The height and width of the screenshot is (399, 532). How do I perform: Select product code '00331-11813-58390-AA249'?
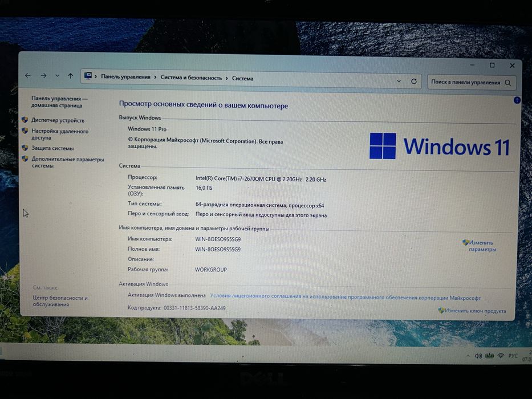tap(195, 308)
